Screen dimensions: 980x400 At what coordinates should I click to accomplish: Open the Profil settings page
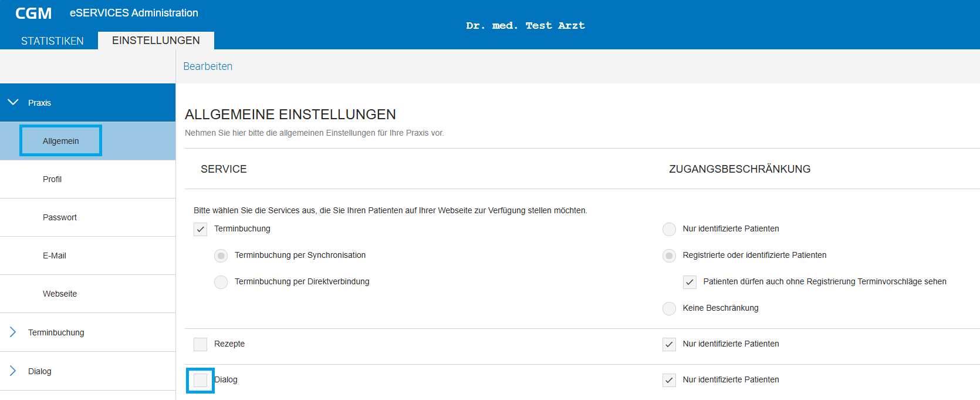pos(52,179)
